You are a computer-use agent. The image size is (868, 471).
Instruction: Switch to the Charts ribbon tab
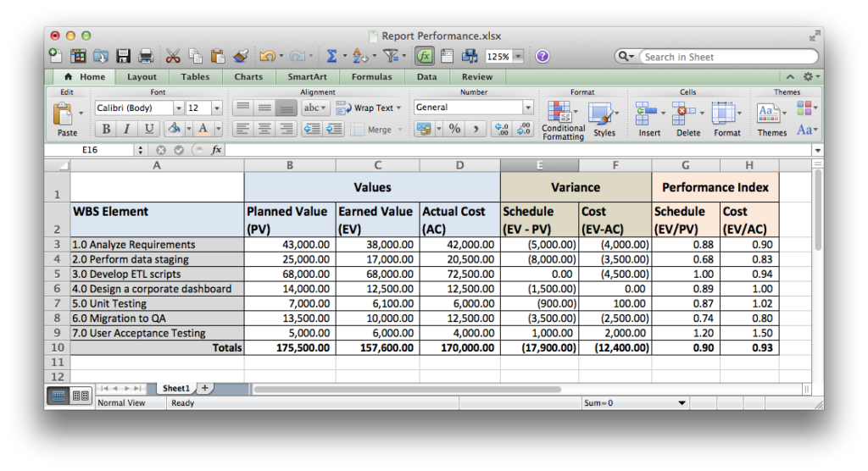click(x=248, y=77)
